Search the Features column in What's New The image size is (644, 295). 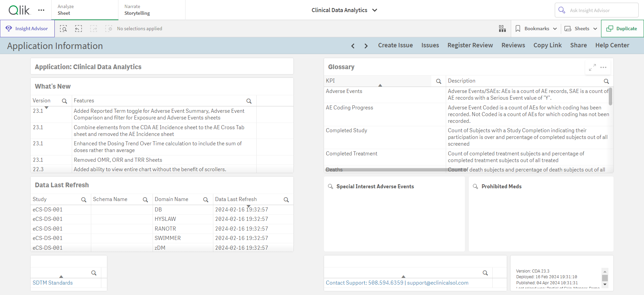pos(249,101)
